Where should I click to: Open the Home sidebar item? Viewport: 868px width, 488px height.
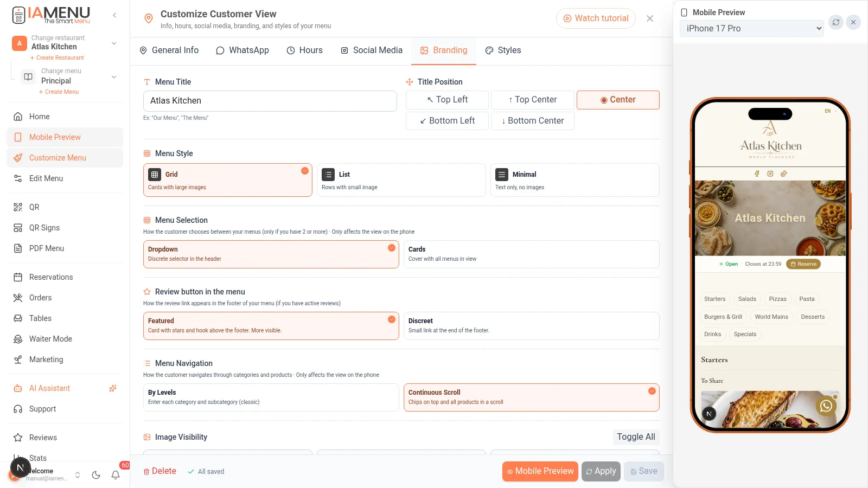pyautogui.click(x=65, y=117)
